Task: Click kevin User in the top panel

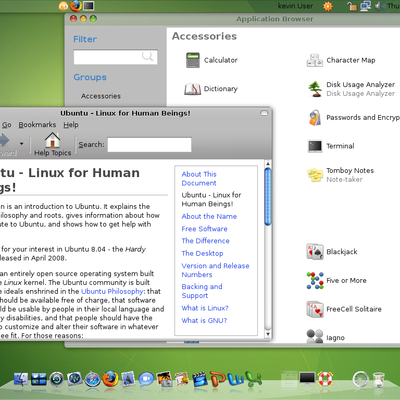Action: tap(295, 6)
